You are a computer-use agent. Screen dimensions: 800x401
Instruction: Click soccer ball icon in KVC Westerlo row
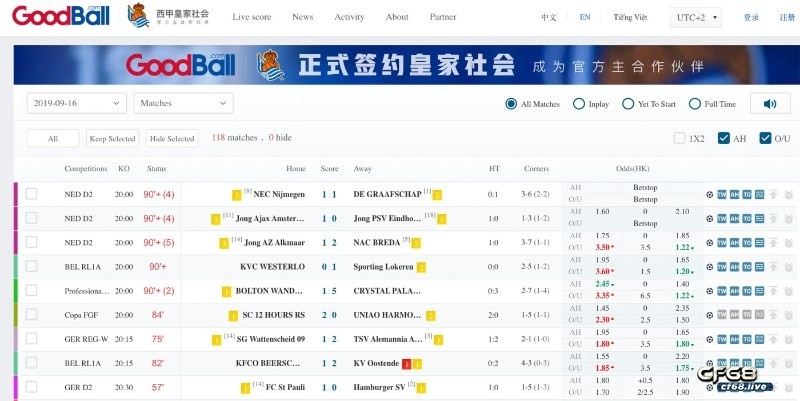(710, 266)
